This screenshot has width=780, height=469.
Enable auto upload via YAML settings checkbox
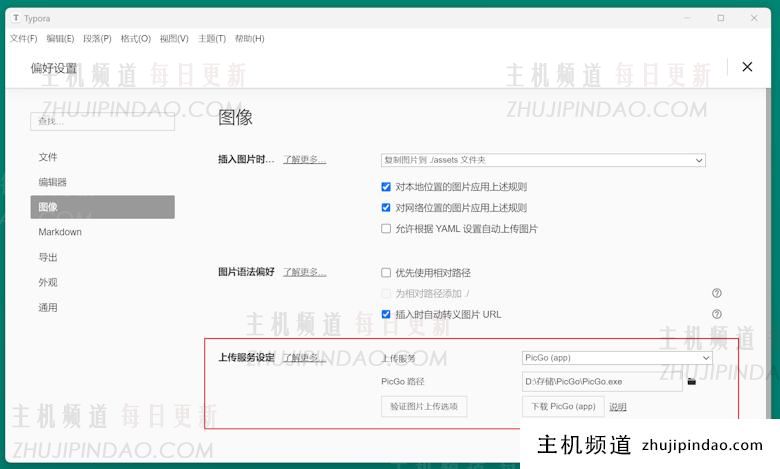tap(386, 228)
